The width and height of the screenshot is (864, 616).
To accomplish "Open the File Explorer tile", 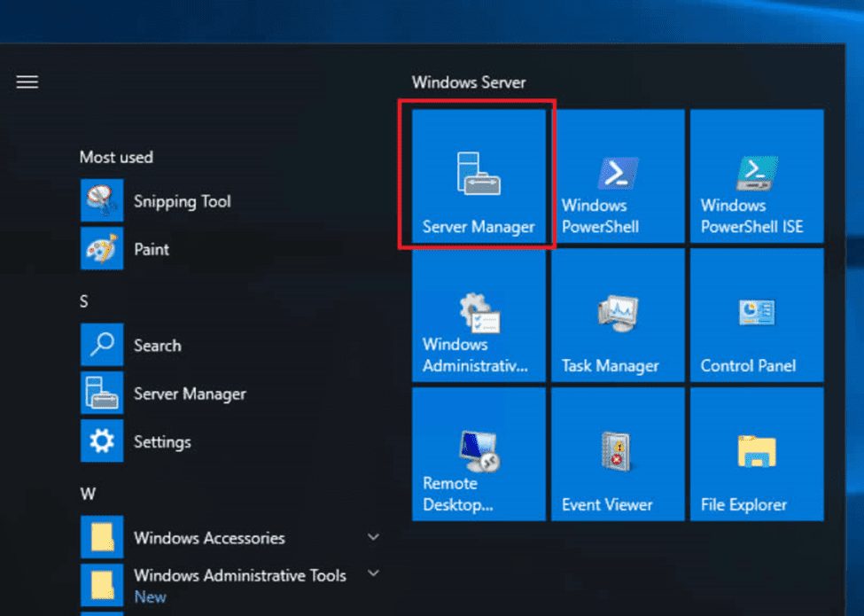I will point(757,454).
